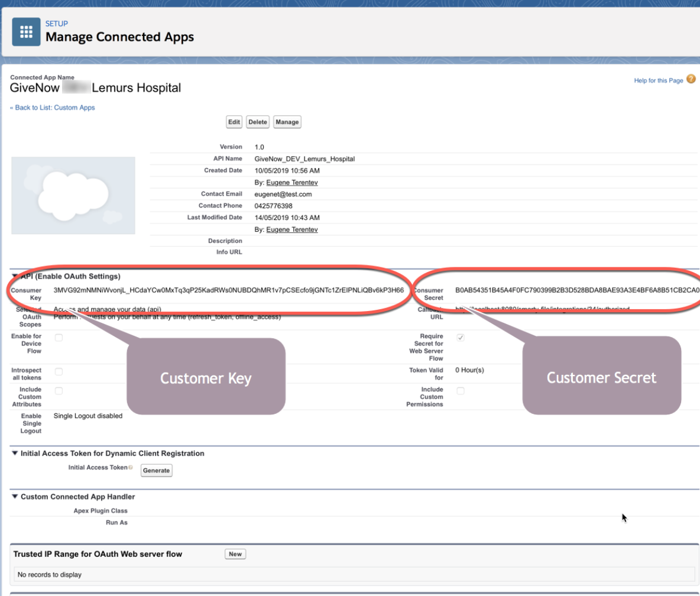The image size is (700, 596).
Task: Generate an initial access token
Action: [x=156, y=470]
